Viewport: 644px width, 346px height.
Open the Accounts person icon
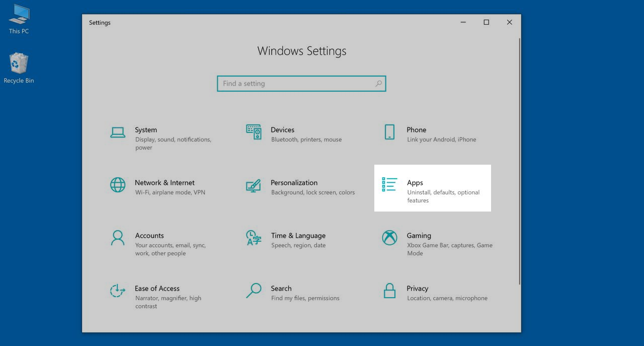118,238
